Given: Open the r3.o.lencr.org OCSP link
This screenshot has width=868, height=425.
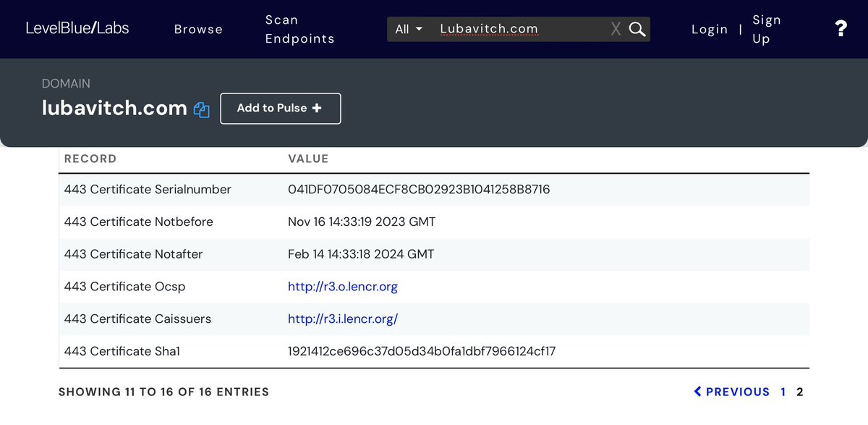Looking at the screenshot, I should (343, 287).
